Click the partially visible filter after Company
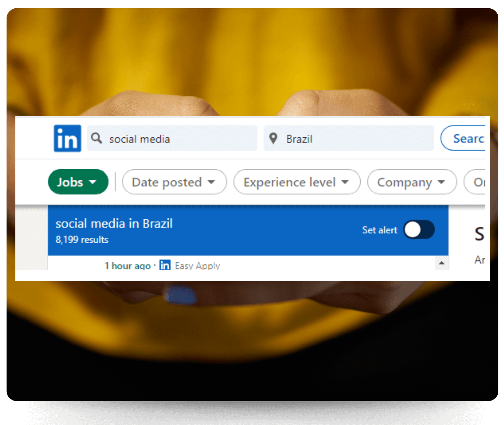504x425 pixels. point(474,182)
